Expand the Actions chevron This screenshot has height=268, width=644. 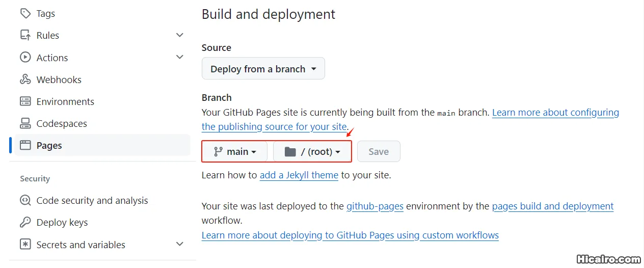pos(179,57)
